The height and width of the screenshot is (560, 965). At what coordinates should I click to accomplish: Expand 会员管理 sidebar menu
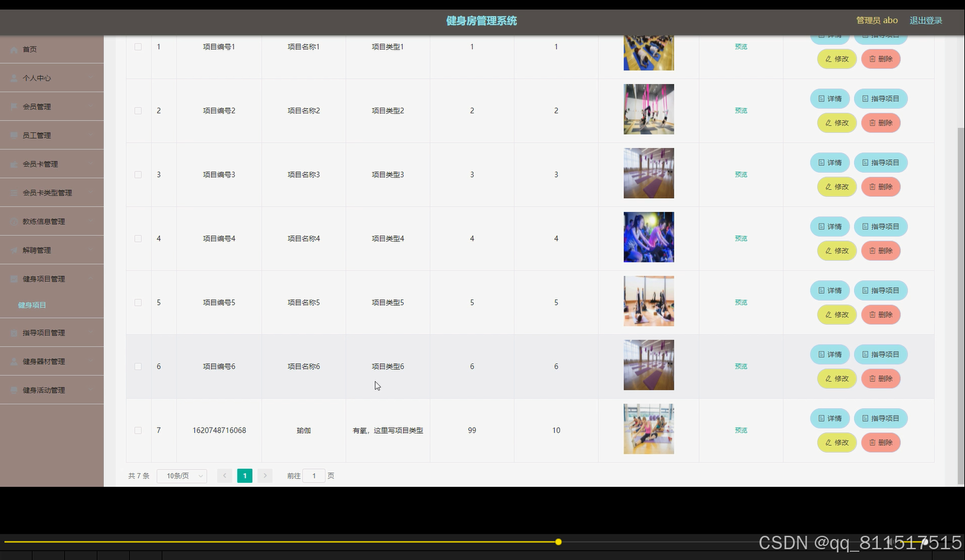coord(52,106)
